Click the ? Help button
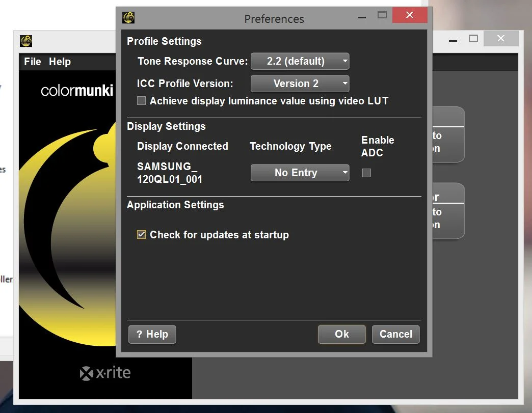532x413 pixels. [152, 335]
